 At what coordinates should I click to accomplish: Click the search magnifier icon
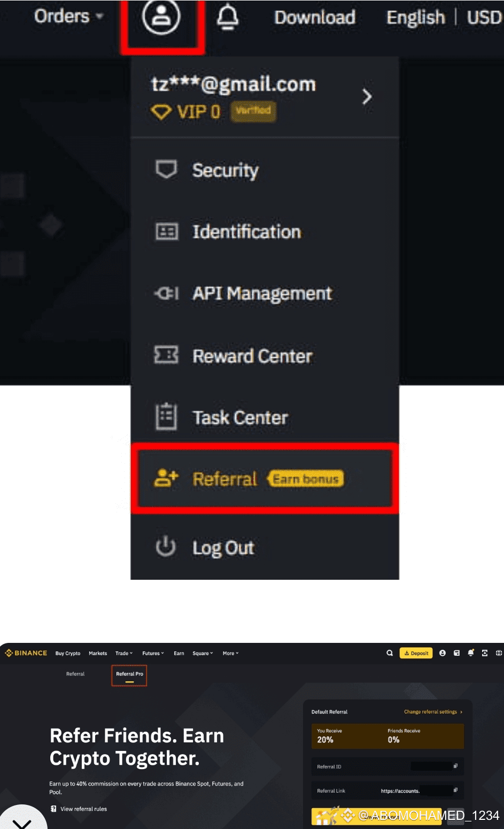390,653
